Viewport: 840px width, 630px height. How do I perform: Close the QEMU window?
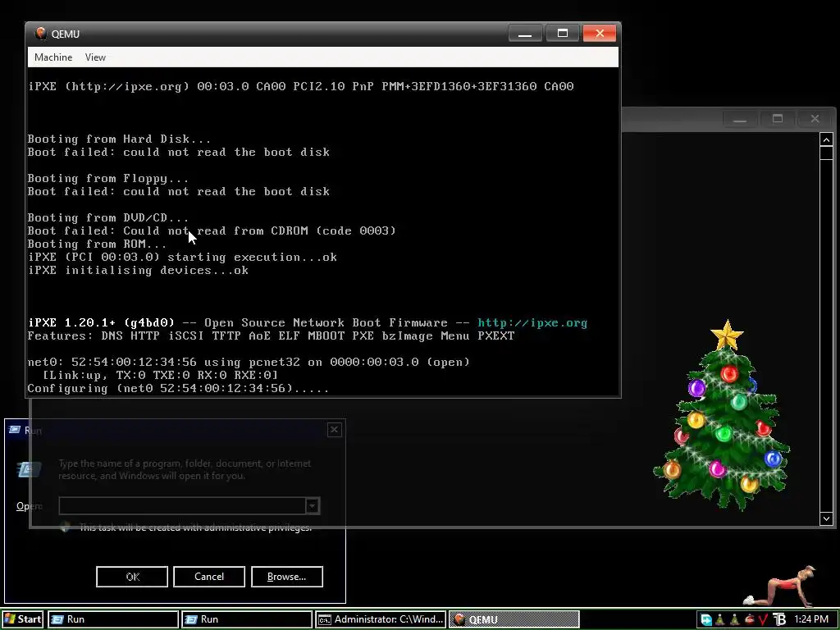tap(600, 33)
